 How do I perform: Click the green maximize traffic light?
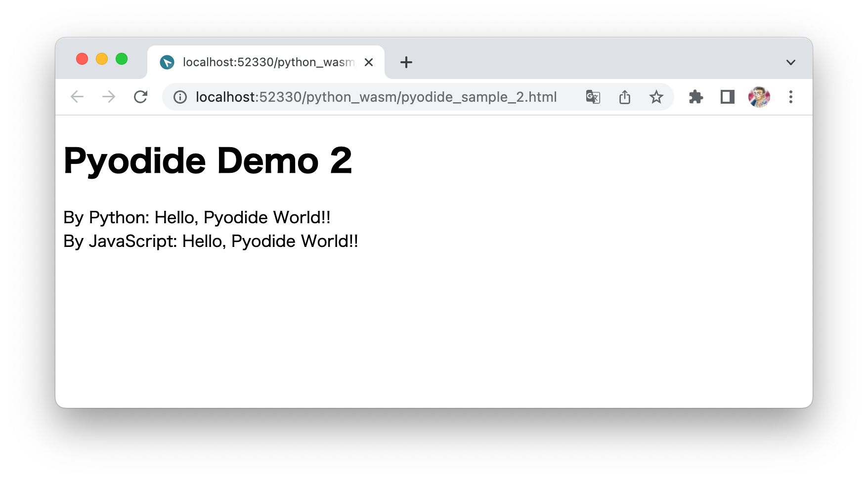tap(121, 58)
